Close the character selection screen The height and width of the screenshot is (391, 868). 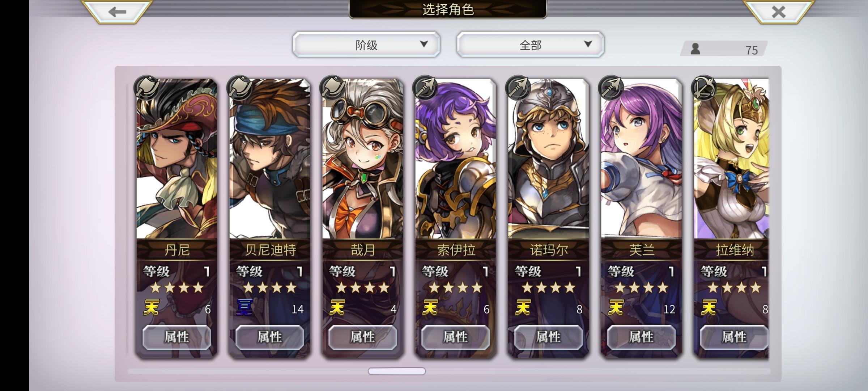[x=778, y=12]
